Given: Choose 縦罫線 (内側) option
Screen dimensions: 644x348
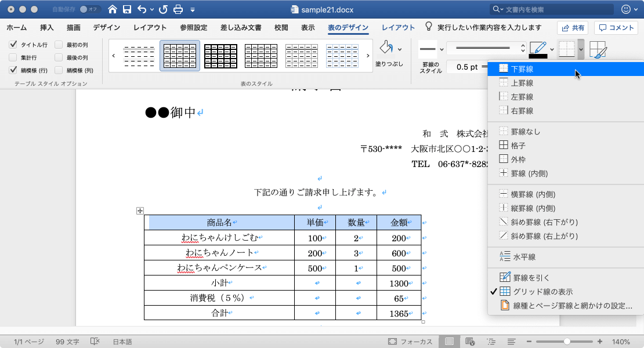Looking at the screenshot, I should point(566,208).
